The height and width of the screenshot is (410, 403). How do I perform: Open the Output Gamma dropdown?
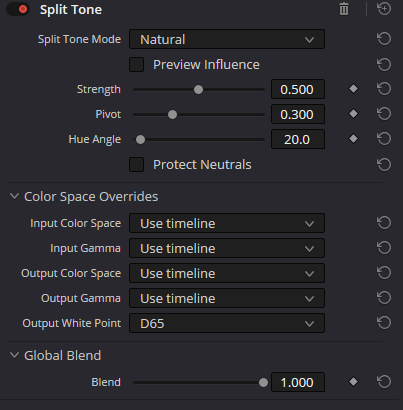[x=227, y=298]
